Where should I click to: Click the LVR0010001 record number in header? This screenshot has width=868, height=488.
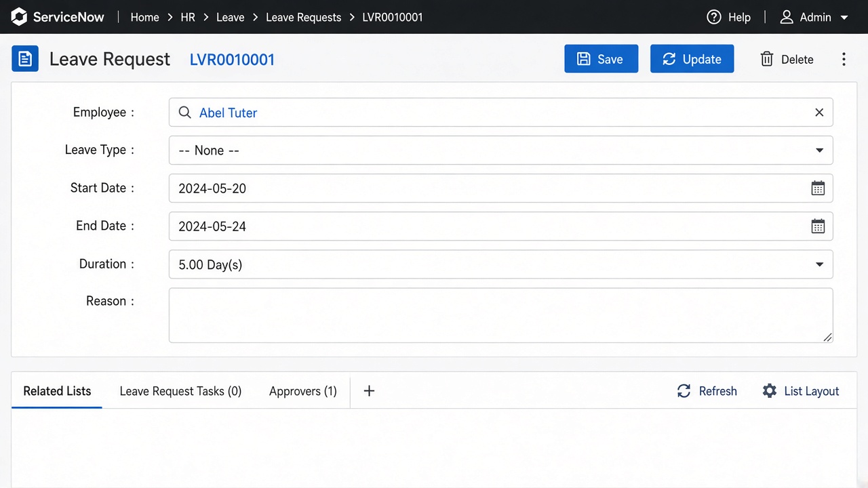[232, 59]
